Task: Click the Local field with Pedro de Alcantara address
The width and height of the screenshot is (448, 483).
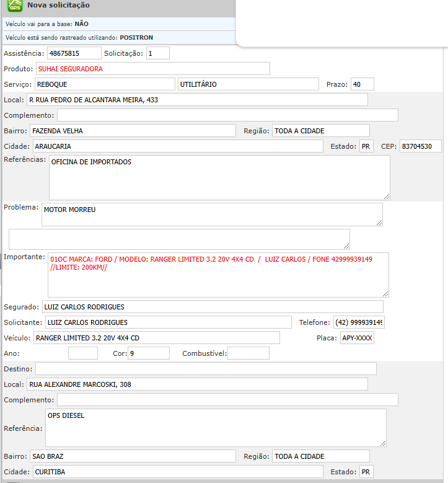Action: [x=197, y=100]
